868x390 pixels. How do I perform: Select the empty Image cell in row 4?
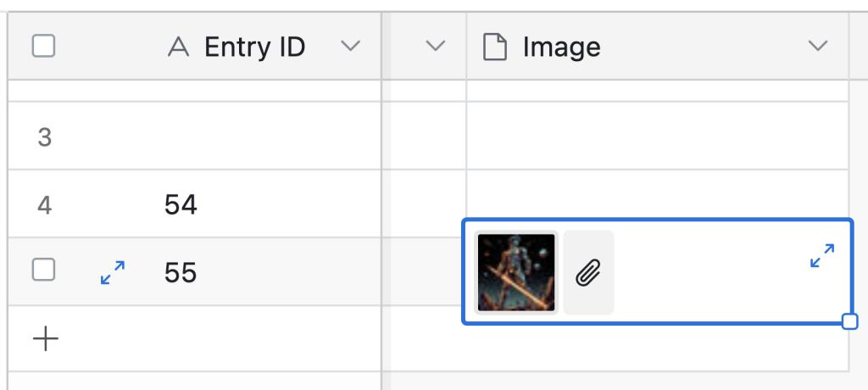coord(657,195)
